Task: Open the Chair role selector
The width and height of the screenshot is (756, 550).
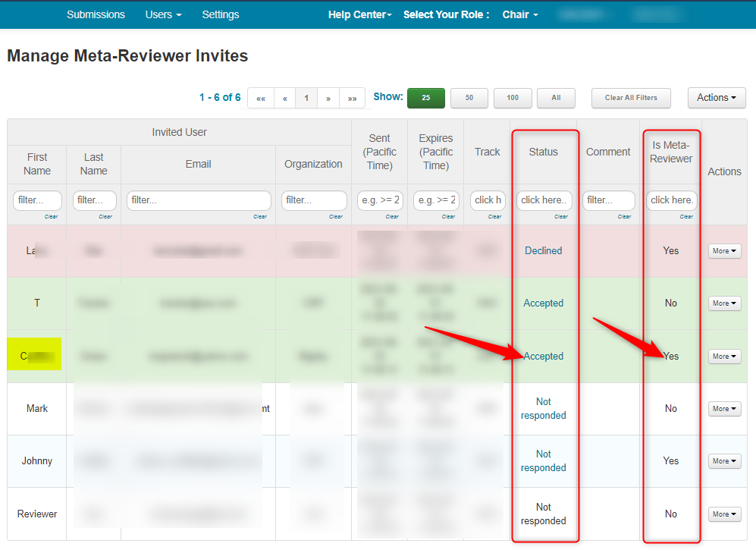Action: [519, 14]
